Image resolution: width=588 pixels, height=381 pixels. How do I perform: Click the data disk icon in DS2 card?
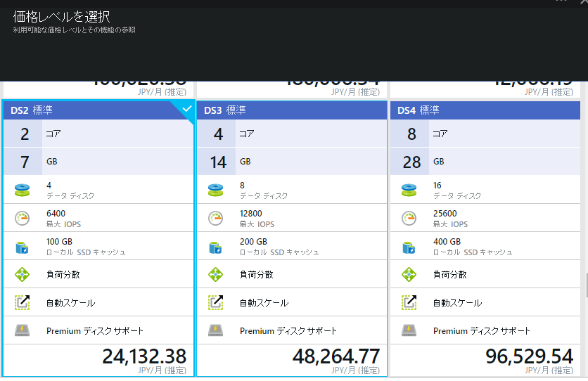pyautogui.click(x=22, y=190)
